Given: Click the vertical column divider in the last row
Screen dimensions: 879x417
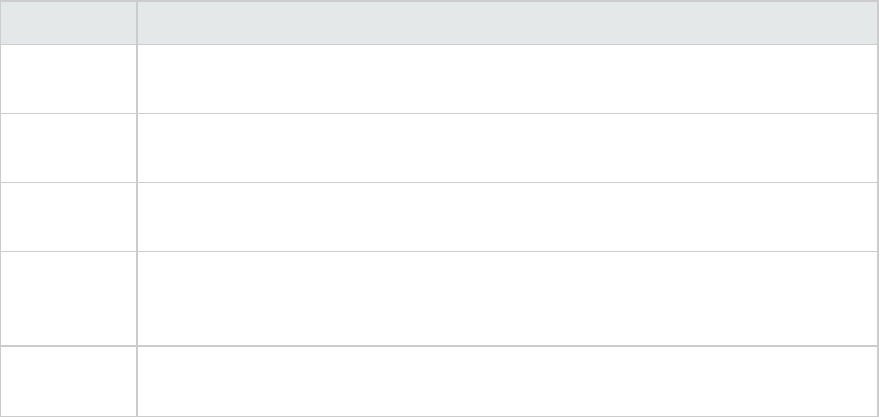Looking at the screenshot, I should [136, 381].
